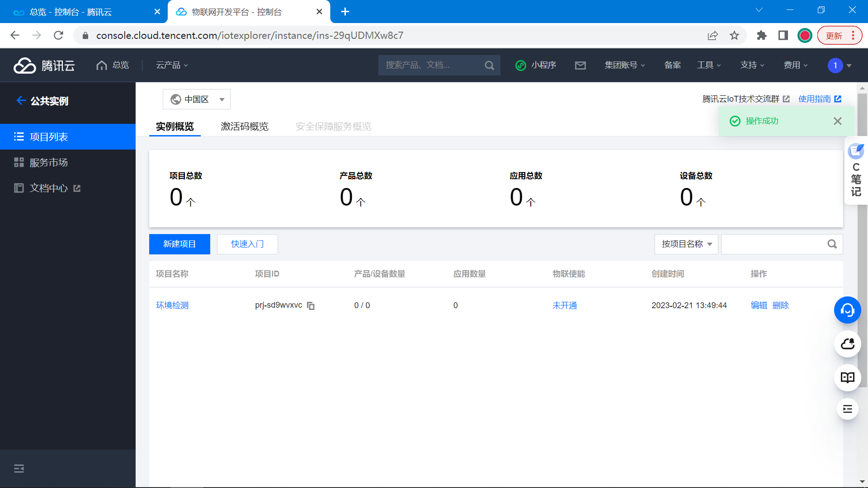Click the floating cloud assistant icon
The width and height of the screenshot is (868, 488).
847,344
